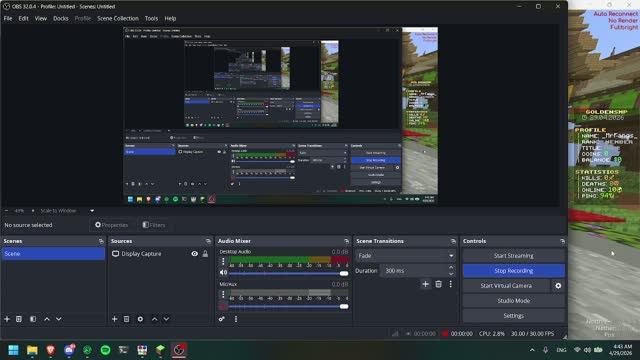Add a configurable transition with the plus icon
640x360 pixels.
(x=425, y=284)
